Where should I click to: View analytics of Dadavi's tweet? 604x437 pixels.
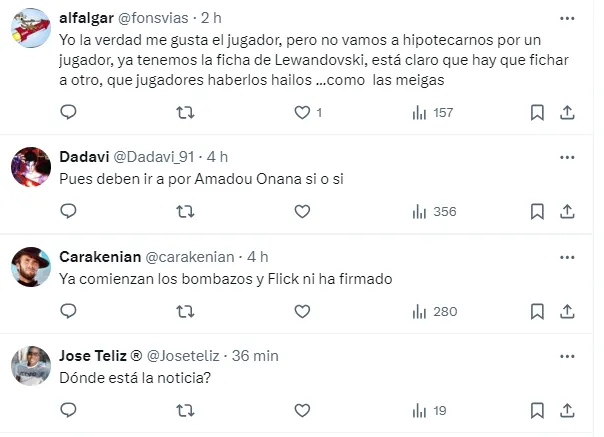coord(434,211)
